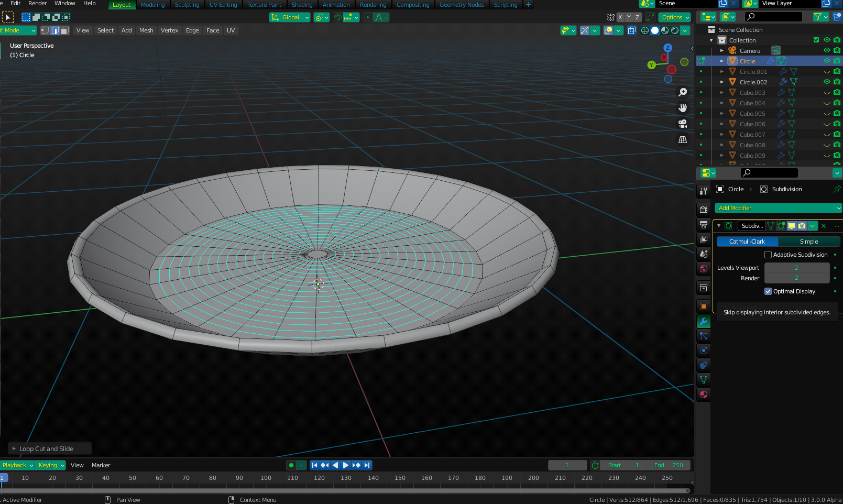Hide Camera in viewport via eye icon

827,50
